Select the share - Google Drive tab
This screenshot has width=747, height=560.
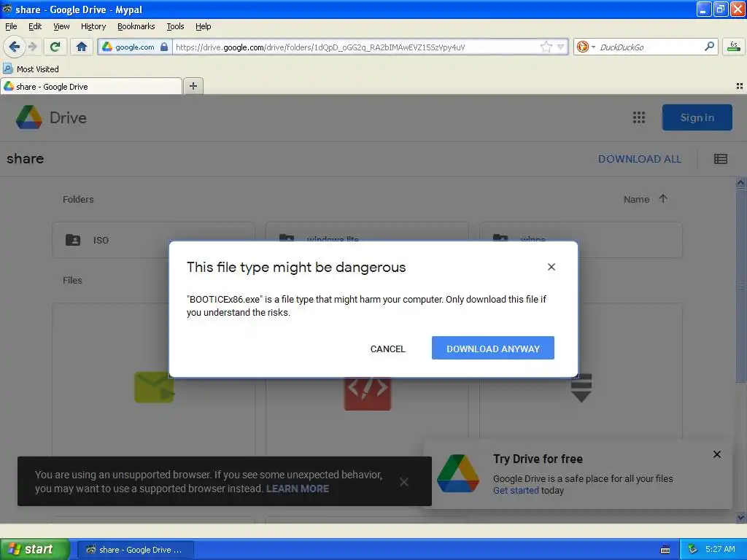click(x=91, y=86)
